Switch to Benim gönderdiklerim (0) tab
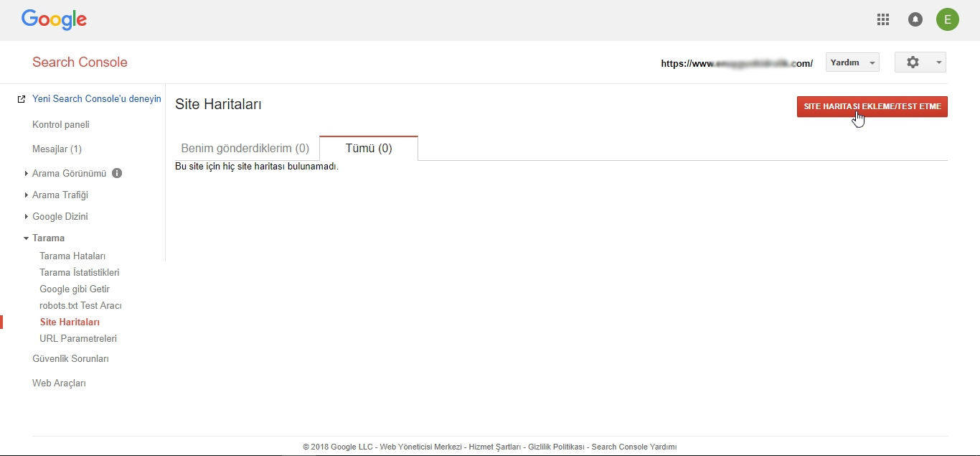980x456 pixels. [x=245, y=148]
